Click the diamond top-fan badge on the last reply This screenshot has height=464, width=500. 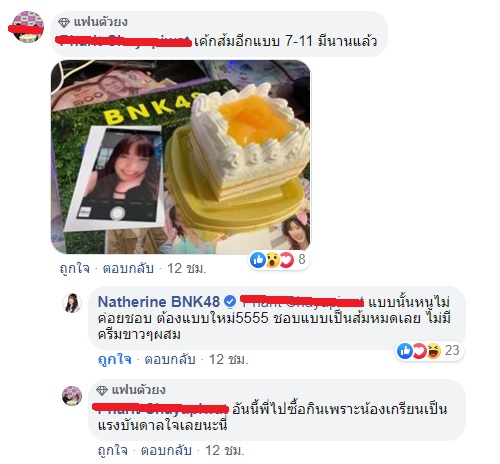tap(102, 390)
